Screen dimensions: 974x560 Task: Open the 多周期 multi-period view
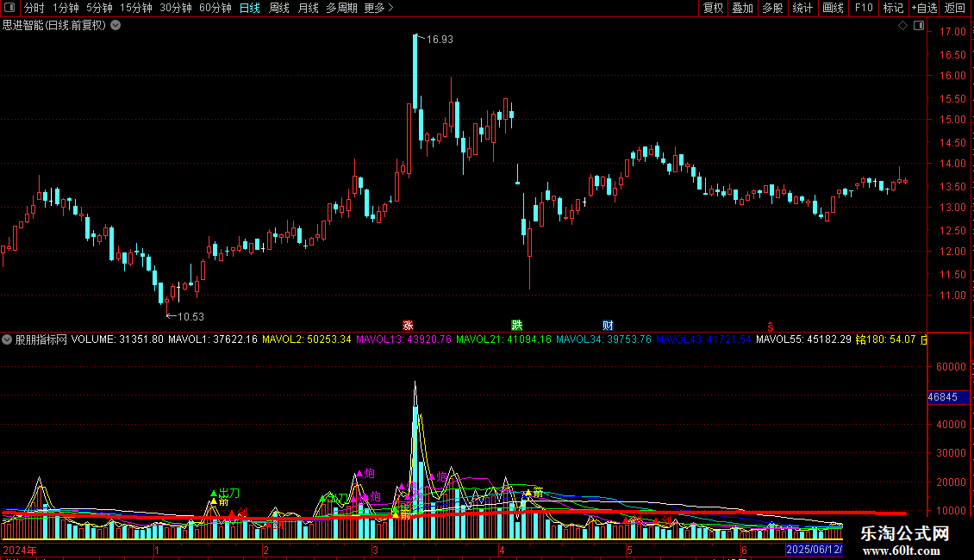(x=341, y=8)
